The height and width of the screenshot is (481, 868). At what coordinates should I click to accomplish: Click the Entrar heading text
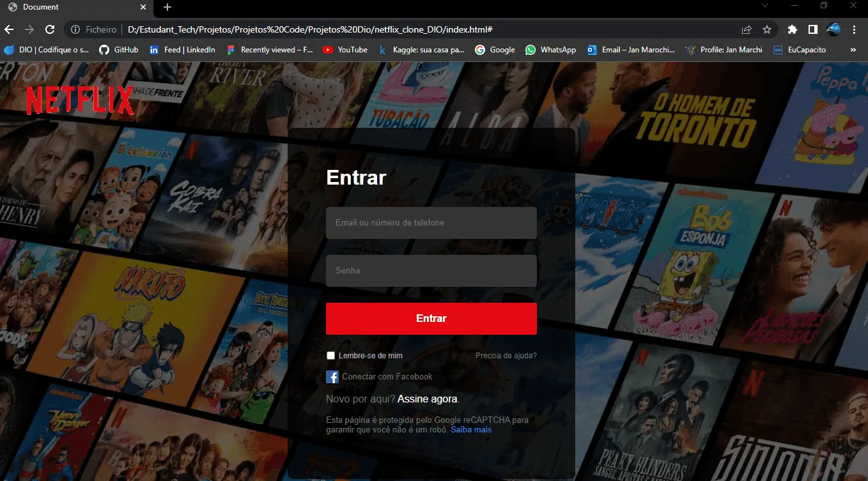point(356,177)
